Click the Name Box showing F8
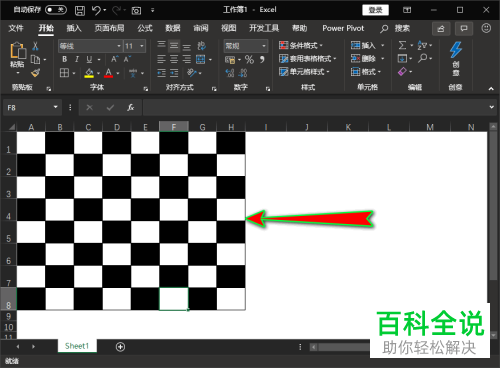Screen dimensions: 500x368 coord(32,107)
